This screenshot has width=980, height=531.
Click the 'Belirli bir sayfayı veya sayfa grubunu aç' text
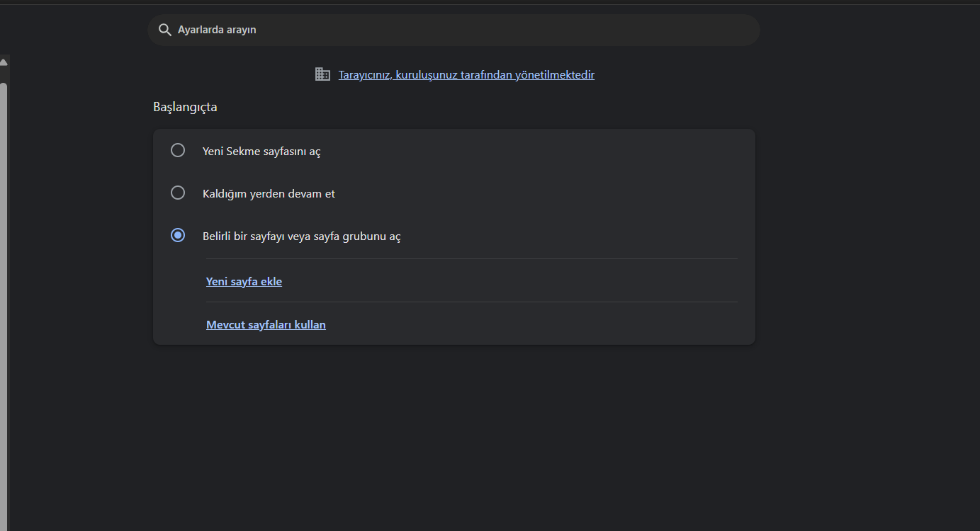(x=301, y=236)
